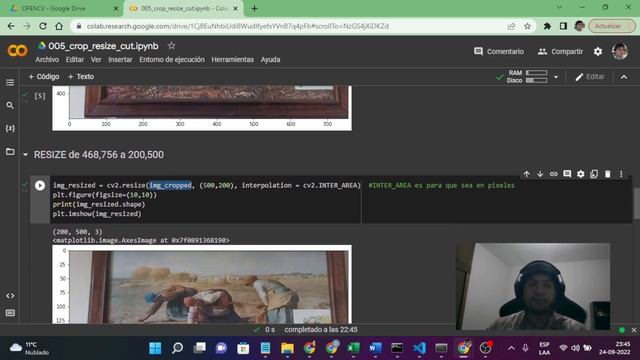Open the terminal panel icon at bottom left
Image resolution: width=640 pixels, height=360 pixels.
tap(10, 313)
